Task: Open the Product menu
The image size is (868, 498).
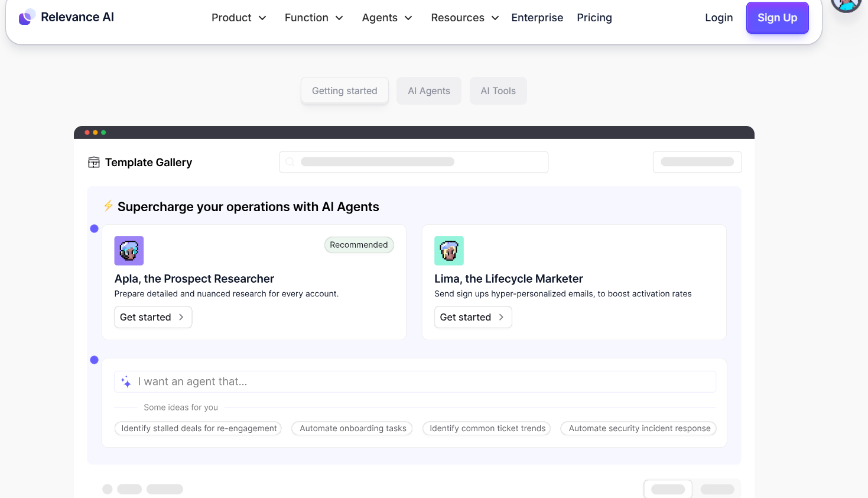Action: click(239, 18)
